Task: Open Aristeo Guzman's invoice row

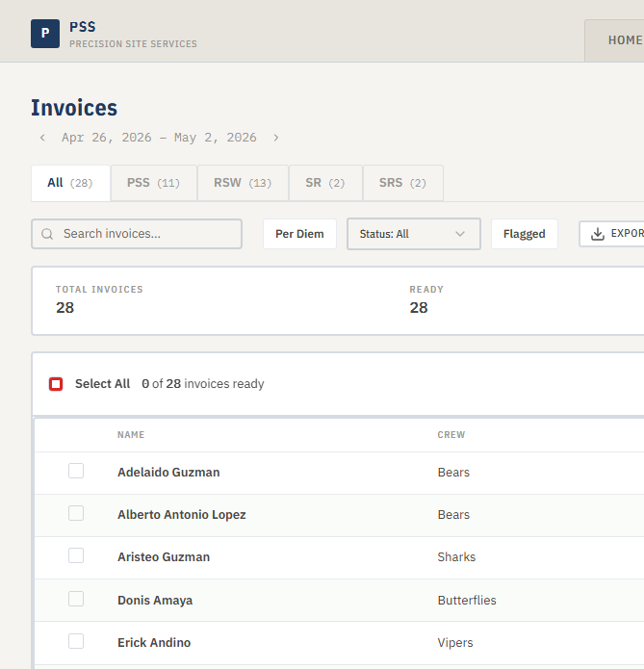Action: coord(339,557)
